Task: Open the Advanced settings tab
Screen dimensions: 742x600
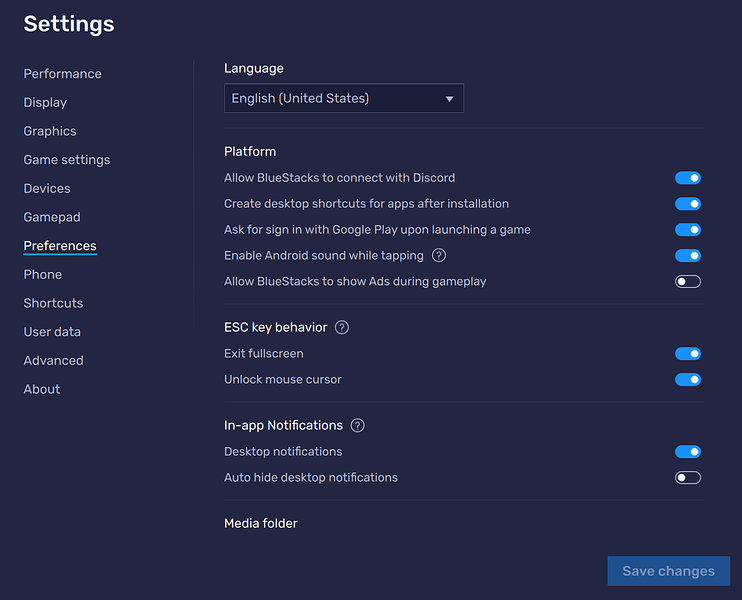Action: tap(53, 361)
